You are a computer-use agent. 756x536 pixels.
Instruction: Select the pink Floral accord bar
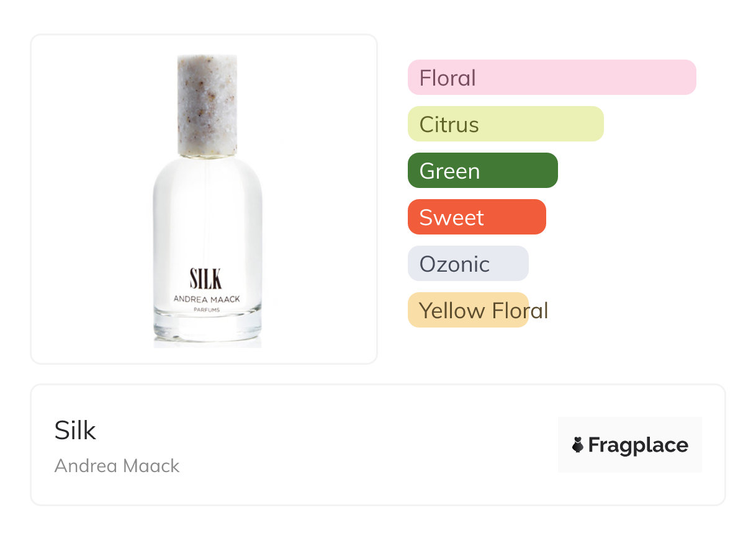point(551,78)
